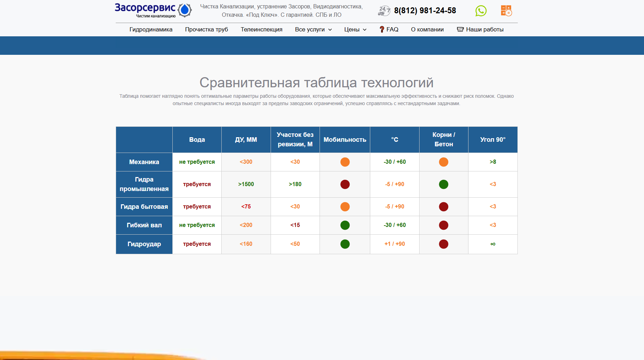Click orange mobility dot for Гидра бытовая

point(345,207)
